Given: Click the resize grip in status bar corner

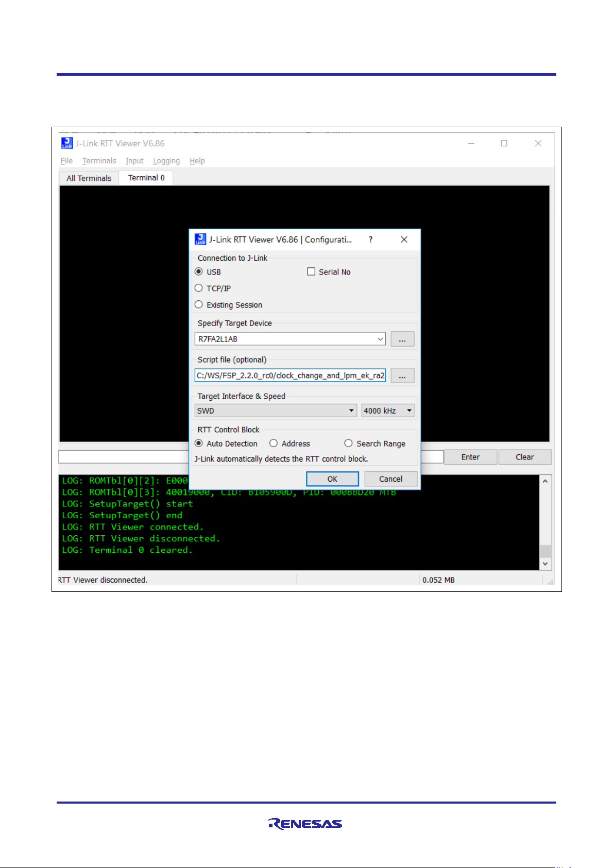Looking at the screenshot, I should point(550,582).
